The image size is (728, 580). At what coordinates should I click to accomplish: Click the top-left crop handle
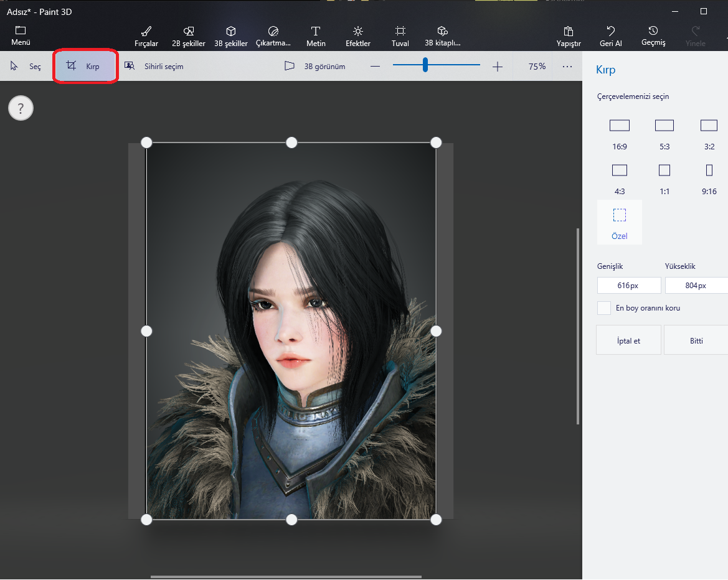tap(146, 143)
